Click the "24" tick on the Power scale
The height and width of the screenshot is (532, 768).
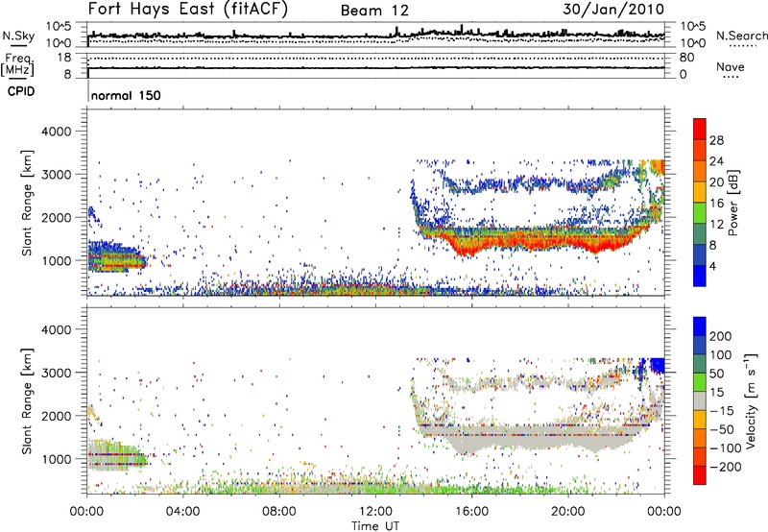716,161
